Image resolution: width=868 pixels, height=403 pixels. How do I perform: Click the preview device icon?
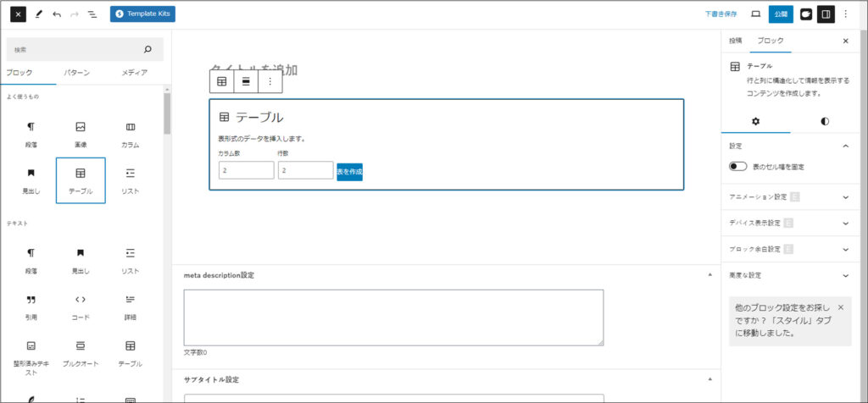tap(755, 14)
